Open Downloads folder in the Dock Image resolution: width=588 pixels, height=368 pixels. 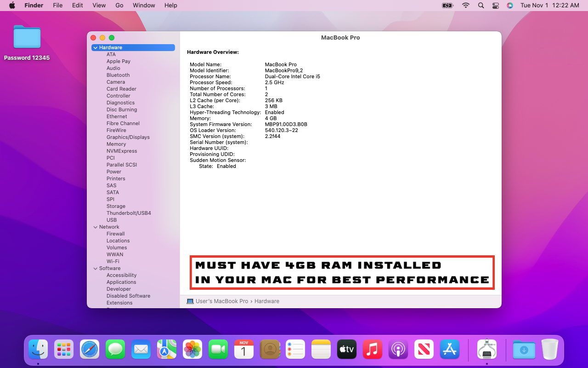point(524,350)
